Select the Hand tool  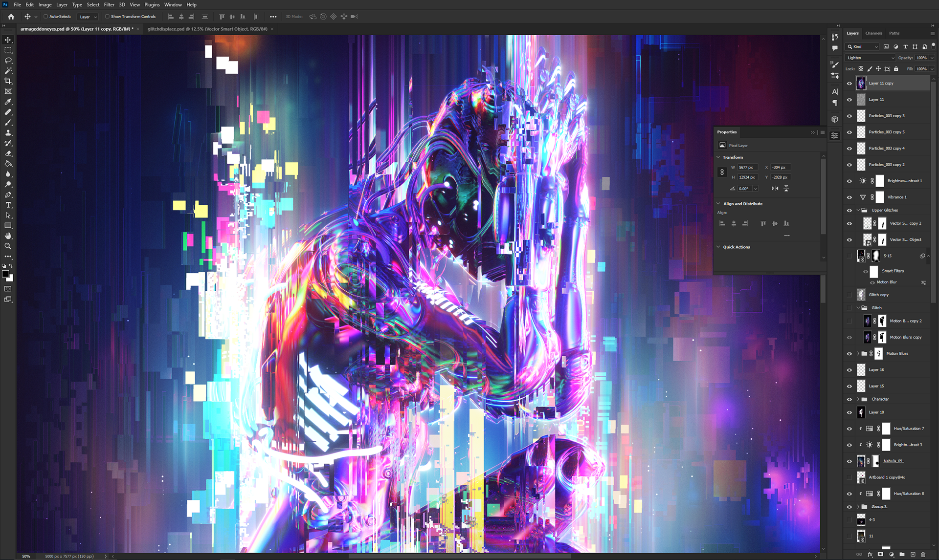tap(8, 236)
